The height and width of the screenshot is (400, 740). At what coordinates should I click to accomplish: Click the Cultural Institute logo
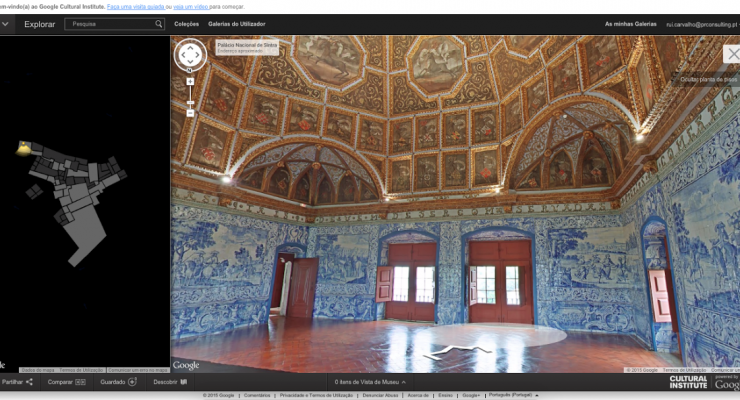point(688,382)
